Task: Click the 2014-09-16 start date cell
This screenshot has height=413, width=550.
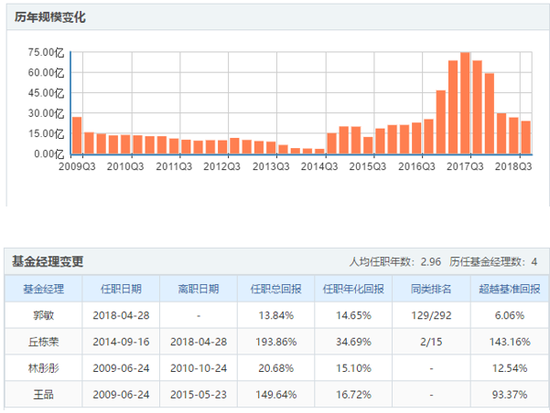Action: click(121, 342)
